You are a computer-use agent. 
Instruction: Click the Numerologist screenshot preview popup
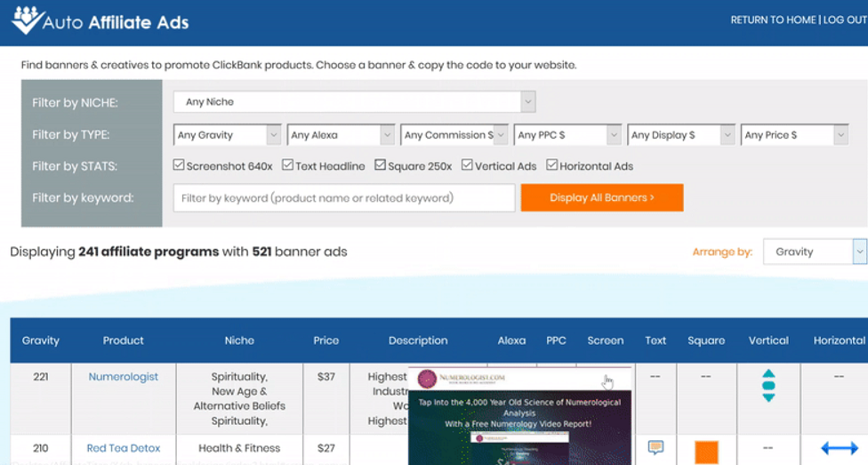(519, 416)
